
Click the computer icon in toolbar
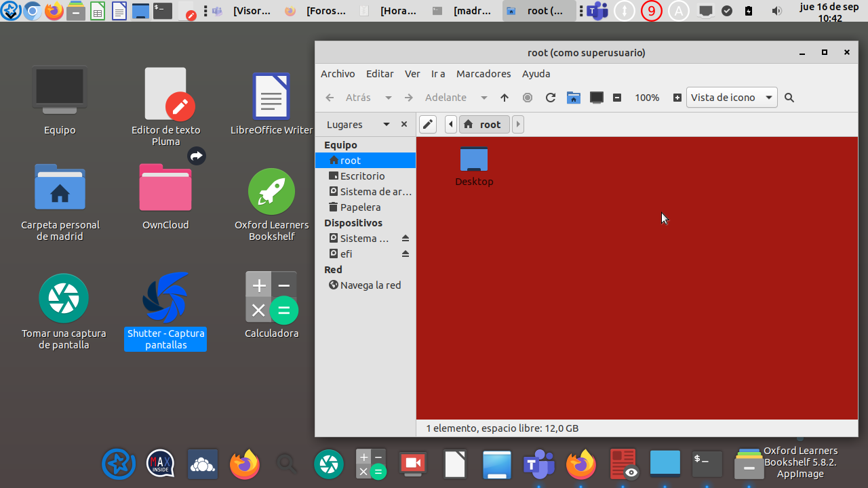point(597,98)
